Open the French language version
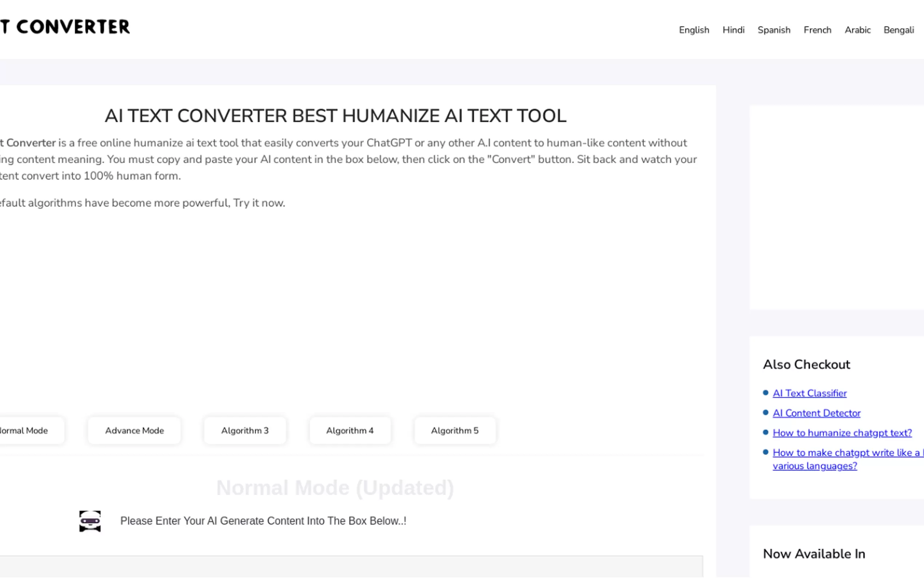This screenshot has width=924, height=578. pos(817,30)
